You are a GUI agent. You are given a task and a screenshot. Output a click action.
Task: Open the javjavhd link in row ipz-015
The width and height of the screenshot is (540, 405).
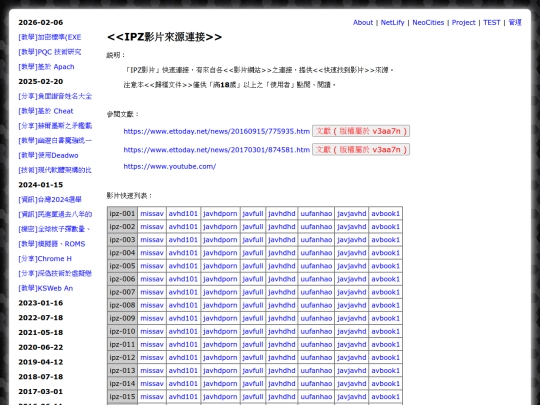pos(352,397)
